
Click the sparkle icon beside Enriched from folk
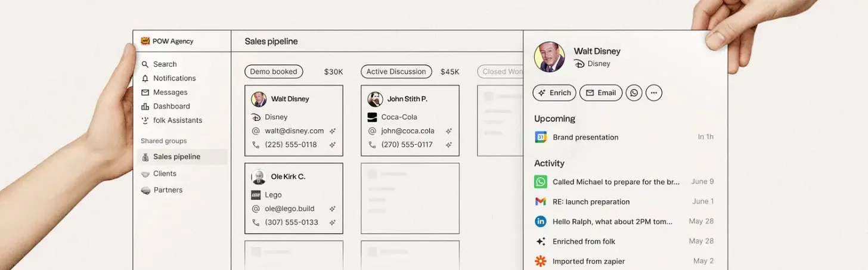541,241
